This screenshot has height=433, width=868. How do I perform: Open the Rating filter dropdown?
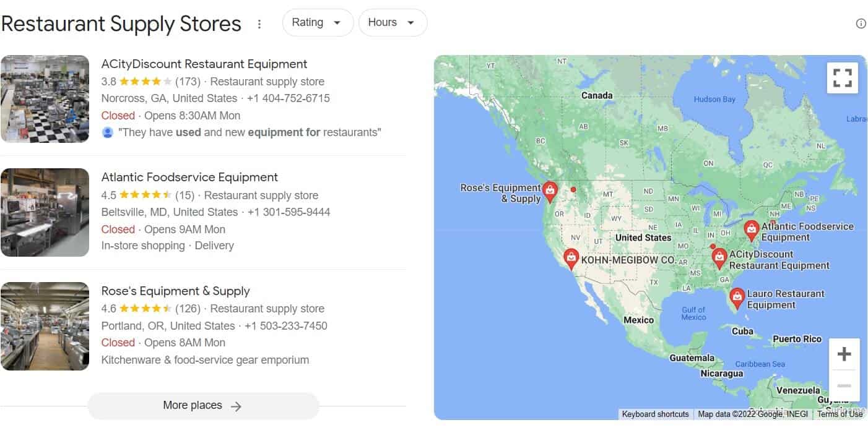coord(317,23)
